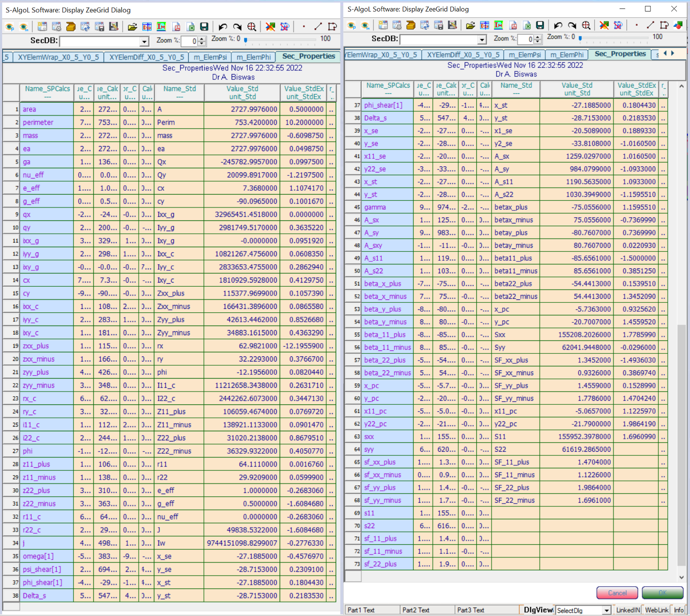
Task: Maximize the right S-AlgoL dialog window
Action: pos(648,9)
